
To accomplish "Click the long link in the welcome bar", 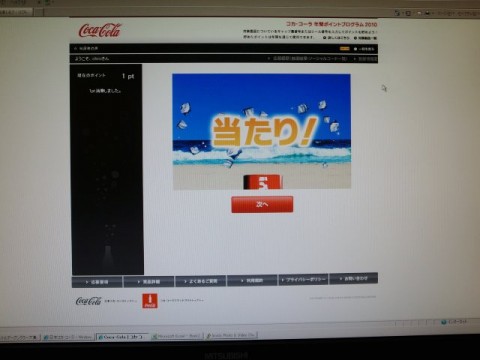I will tap(307, 58).
